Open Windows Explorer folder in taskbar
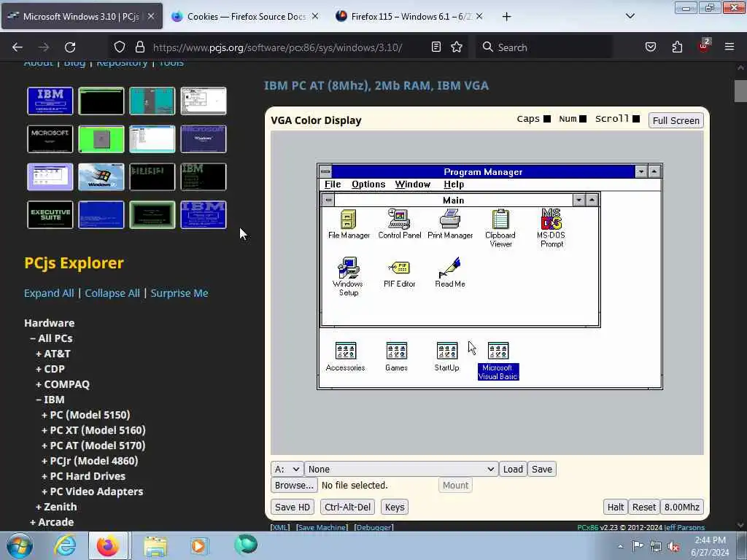 coord(156,545)
